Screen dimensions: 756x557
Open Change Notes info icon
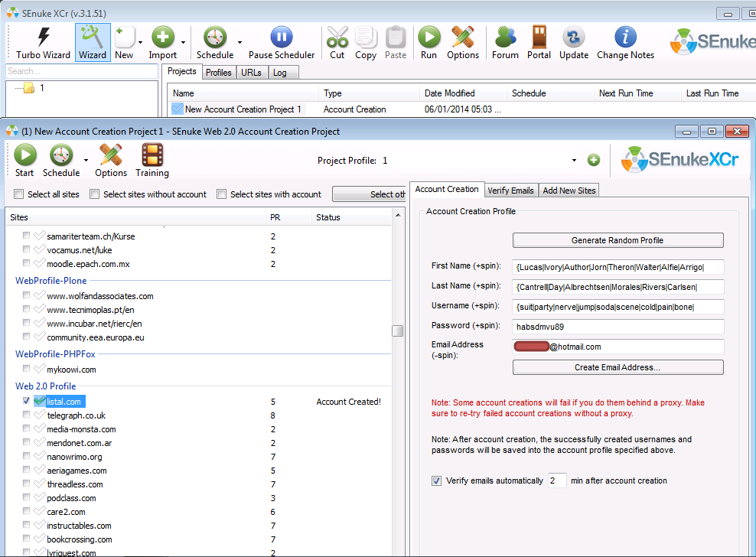[x=625, y=42]
